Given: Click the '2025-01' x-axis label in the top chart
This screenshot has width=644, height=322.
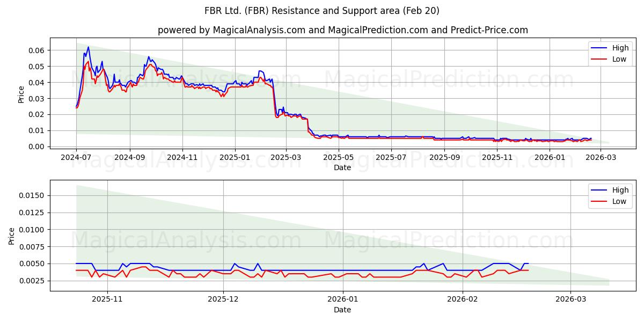Looking at the screenshot, I should pyautogui.click(x=235, y=157).
